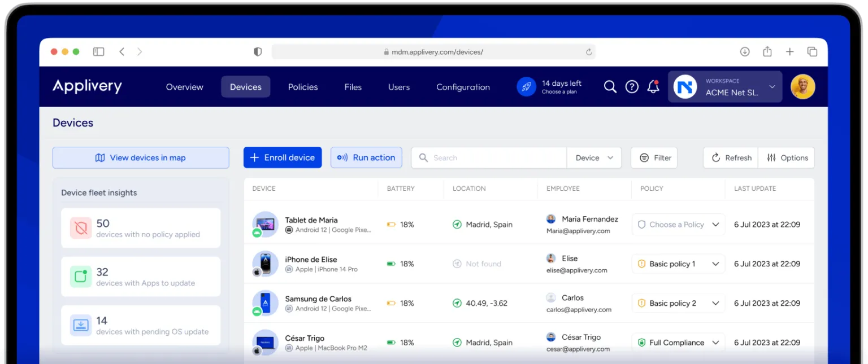Click the Enroll device button
Screen dimensions: 868x364
click(283, 158)
